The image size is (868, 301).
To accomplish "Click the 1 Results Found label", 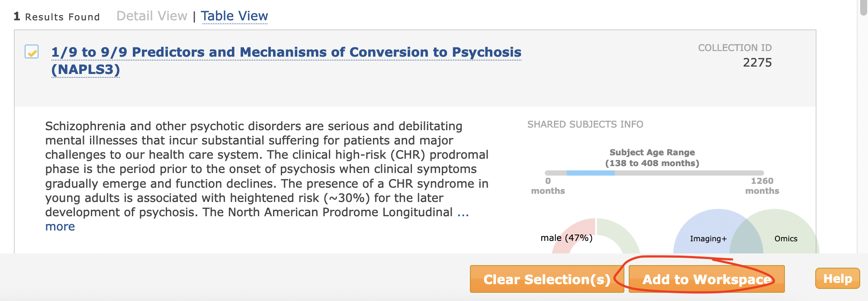I will pos(57,17).
